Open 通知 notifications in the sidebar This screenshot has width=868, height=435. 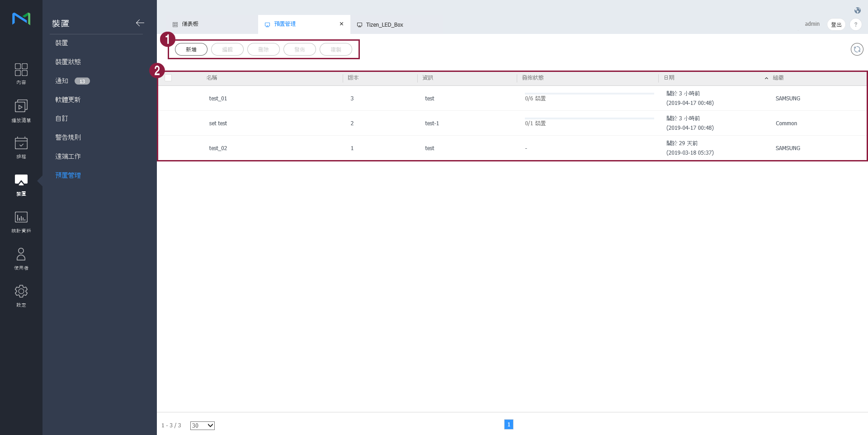(62, 81)
